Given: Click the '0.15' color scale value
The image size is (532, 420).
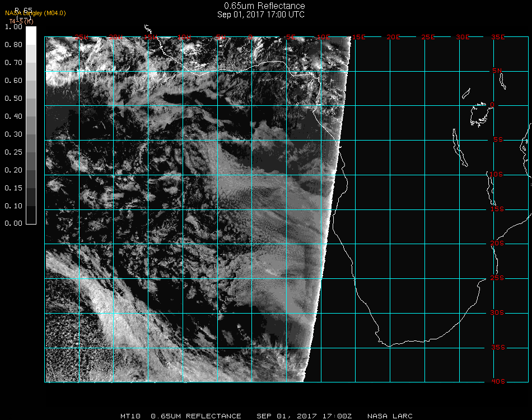Looking at the screenshot, I should [13, 188].
